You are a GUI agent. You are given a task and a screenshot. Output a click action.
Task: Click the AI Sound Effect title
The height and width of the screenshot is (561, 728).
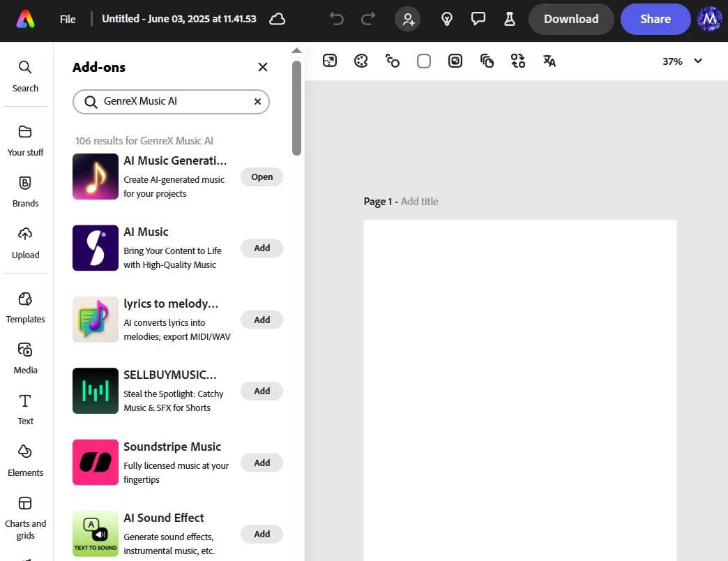(x=164, y=518)
